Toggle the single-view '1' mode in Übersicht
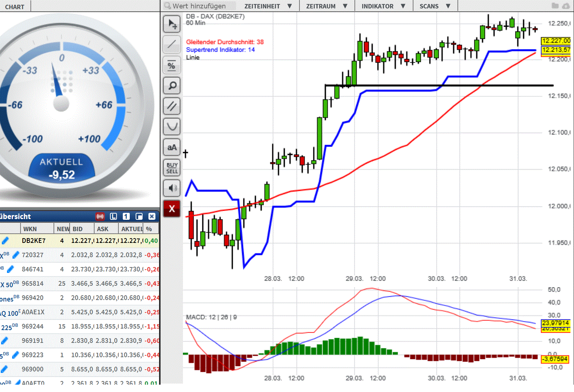Image resolution: width=574 pixels, height=392 pixels. tap(126, 217)
